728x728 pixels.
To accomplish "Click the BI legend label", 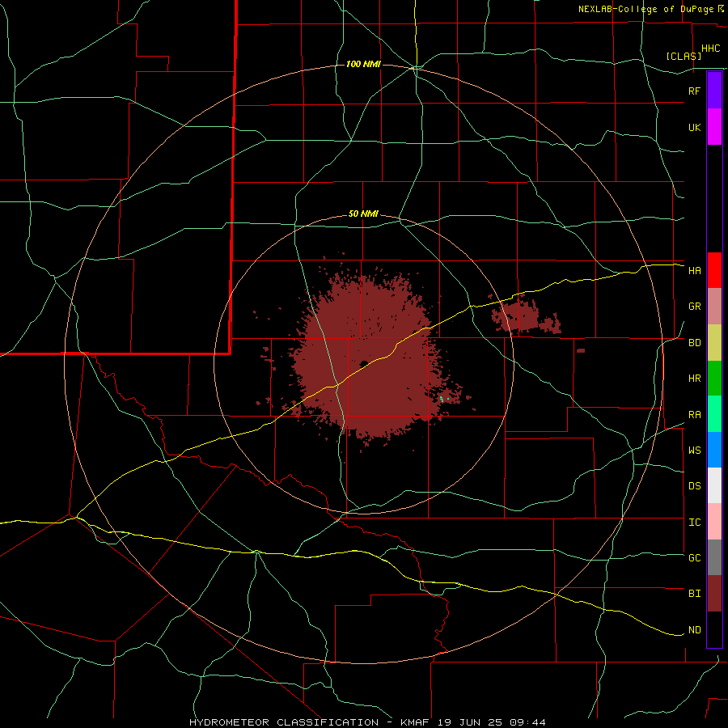I will (x=694, y=594).
